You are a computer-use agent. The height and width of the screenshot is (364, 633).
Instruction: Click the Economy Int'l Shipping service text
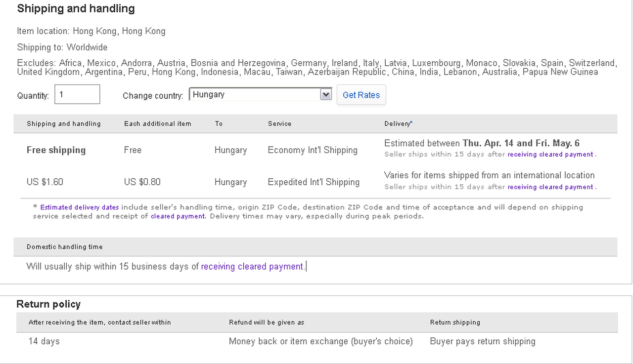click(313, 150)
